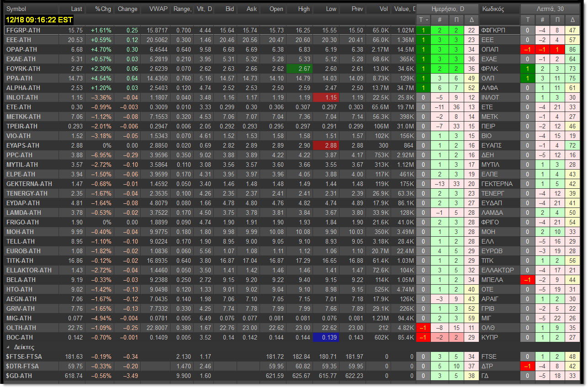Click the ΓΔ code cell
The height and width of the screenshot is (388, 588).
(499, 376)
